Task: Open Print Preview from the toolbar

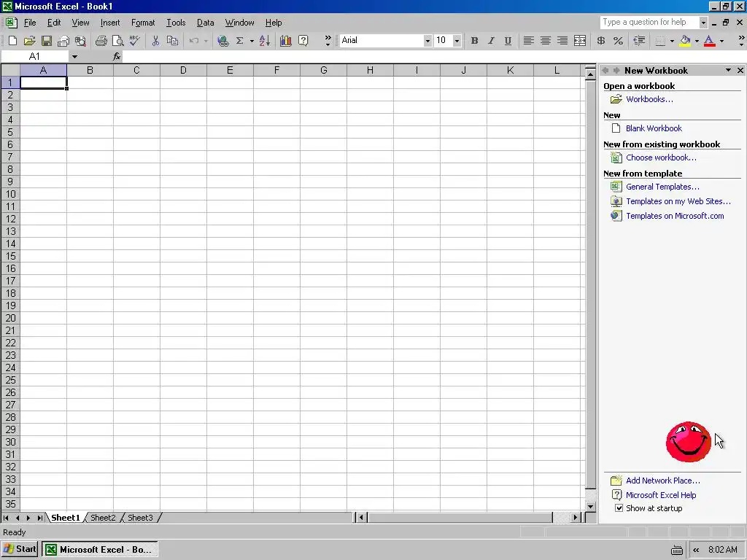Action: 117,41
